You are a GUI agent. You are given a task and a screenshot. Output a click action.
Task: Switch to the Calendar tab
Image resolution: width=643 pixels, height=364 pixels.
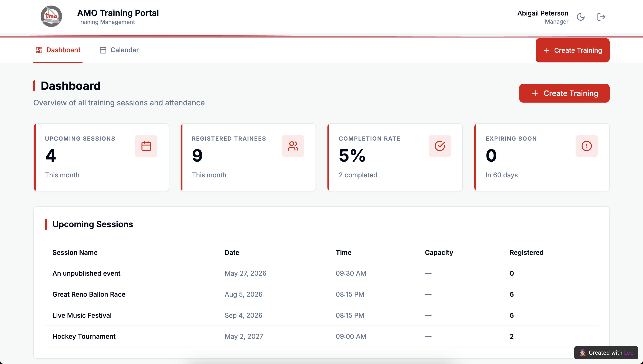119,50
